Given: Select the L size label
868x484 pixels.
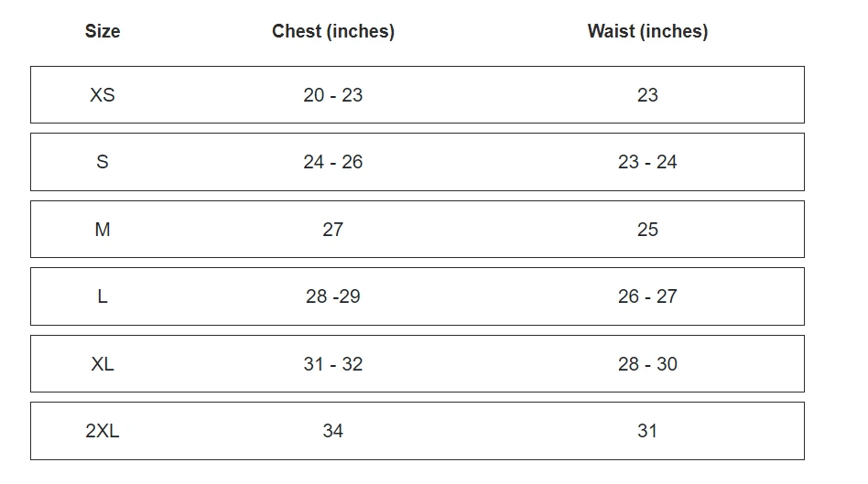Looking at the screenshot, I should pyautogui.click(x=103, y=296).
